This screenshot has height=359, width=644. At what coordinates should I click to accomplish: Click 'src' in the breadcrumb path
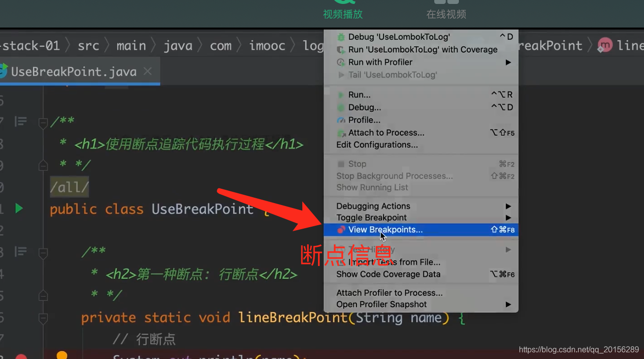point(89,46)
